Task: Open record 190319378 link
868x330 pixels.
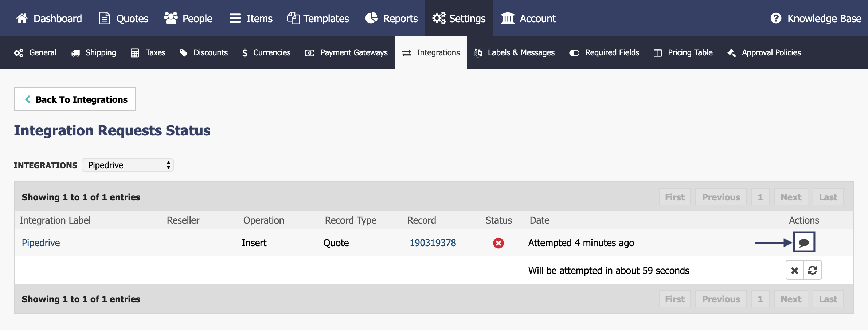Action: (433, 243)
